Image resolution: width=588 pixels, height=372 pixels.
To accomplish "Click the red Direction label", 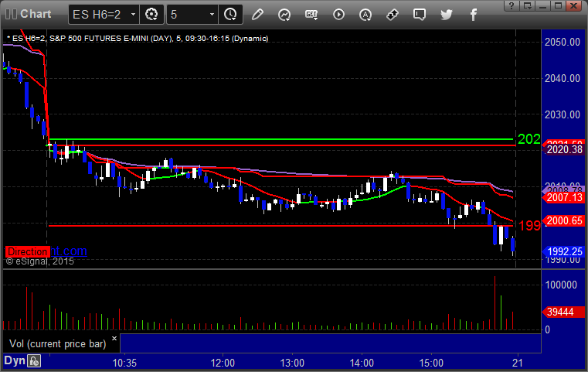I will [x=28, y=251].
